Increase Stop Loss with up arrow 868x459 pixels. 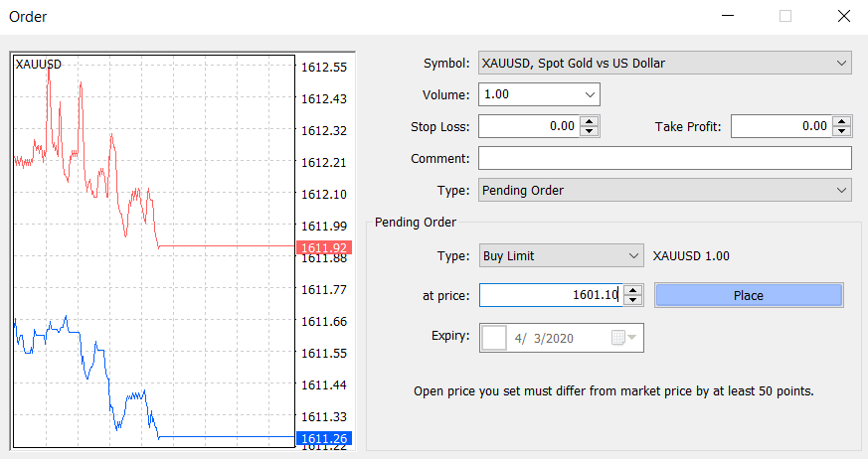(590, 121)
